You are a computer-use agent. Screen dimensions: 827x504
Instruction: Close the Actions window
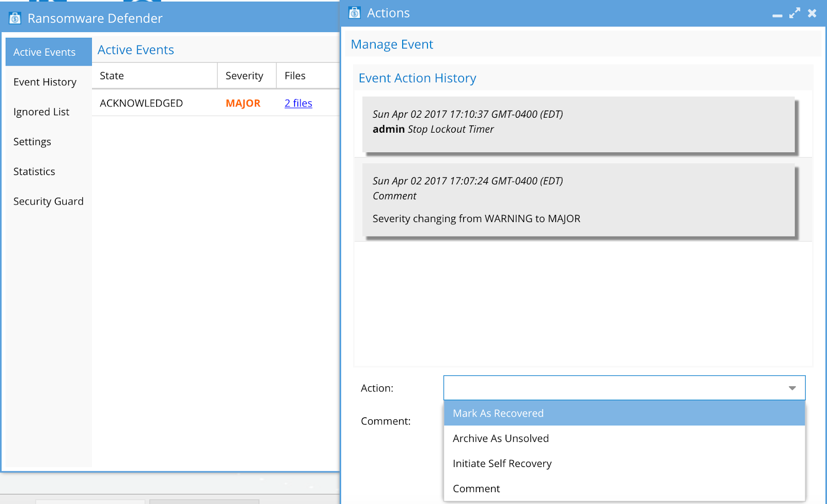(812, 13)
